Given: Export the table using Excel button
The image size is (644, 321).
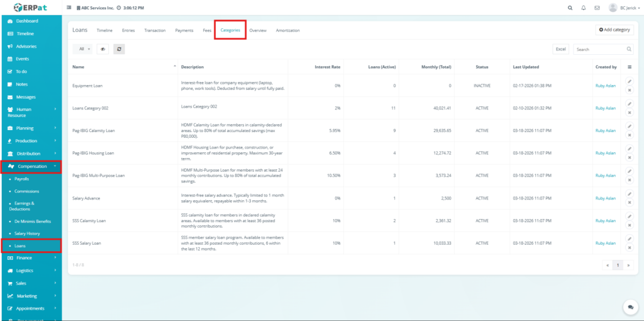Looking at the screenshot, I should click(560, 48).
